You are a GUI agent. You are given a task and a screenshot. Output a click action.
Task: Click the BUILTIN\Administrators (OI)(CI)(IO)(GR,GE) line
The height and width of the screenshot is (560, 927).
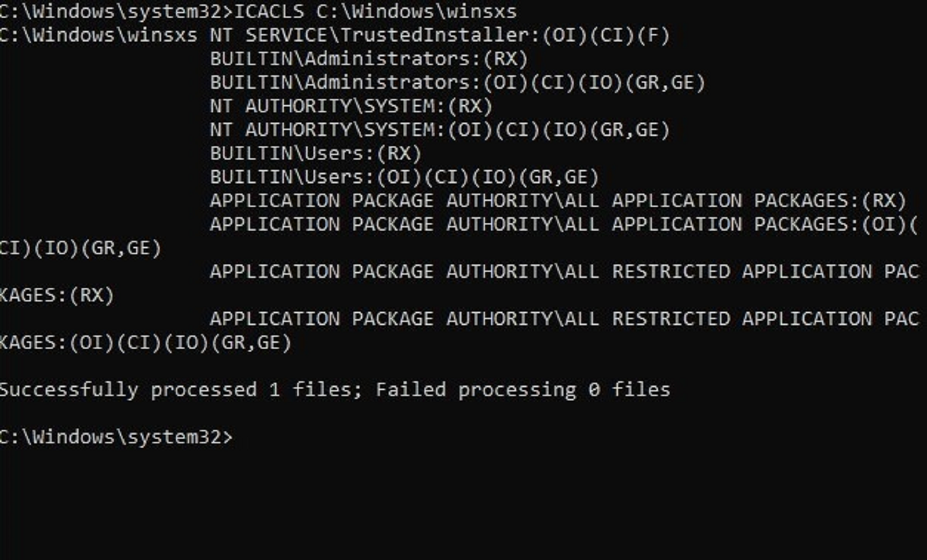click(x=458, y=83)
